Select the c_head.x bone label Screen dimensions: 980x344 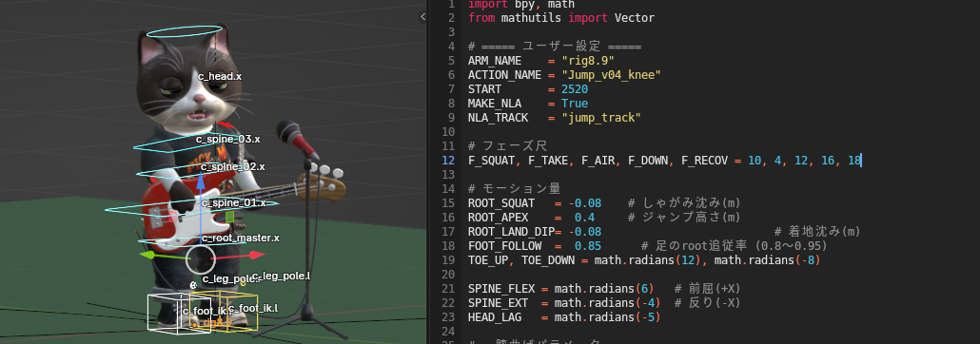[220, 76]
